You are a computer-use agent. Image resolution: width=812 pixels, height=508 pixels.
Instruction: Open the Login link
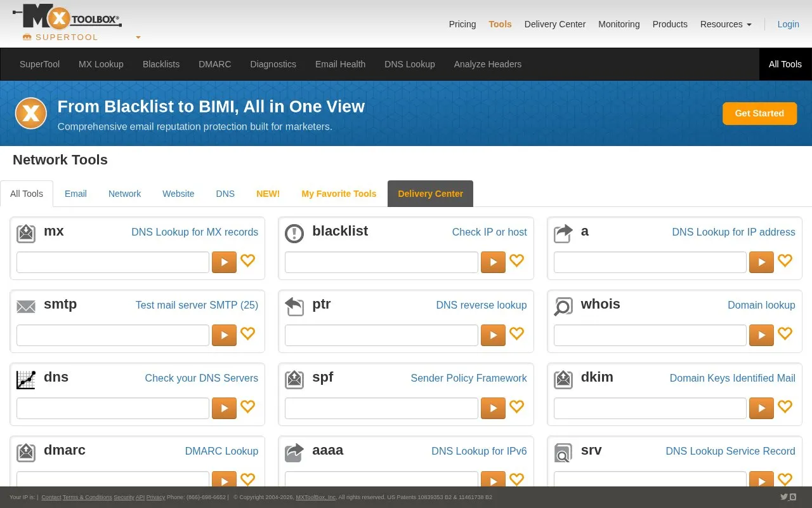788,24
